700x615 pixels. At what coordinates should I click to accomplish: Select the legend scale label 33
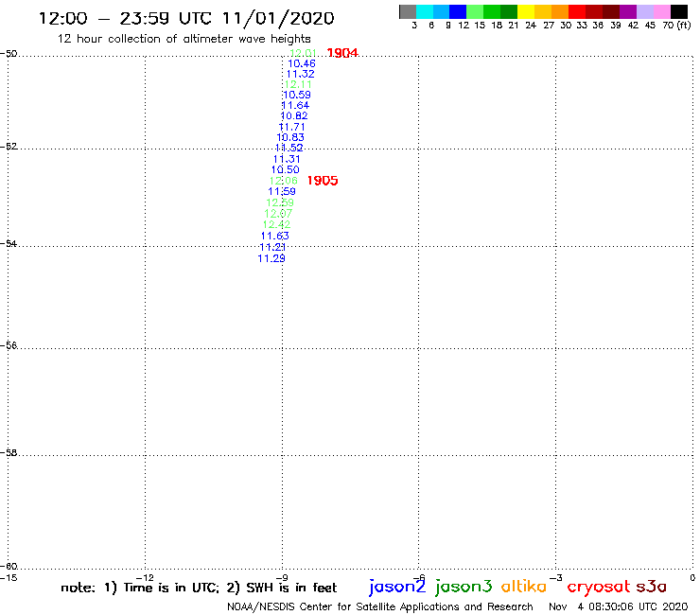pyautogui.click(x=581, y=26)
